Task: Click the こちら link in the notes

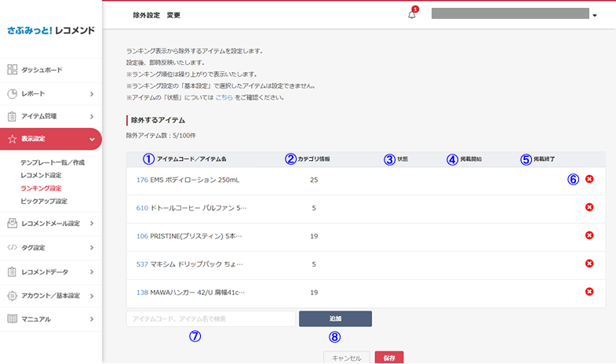Action: point(224,97)
